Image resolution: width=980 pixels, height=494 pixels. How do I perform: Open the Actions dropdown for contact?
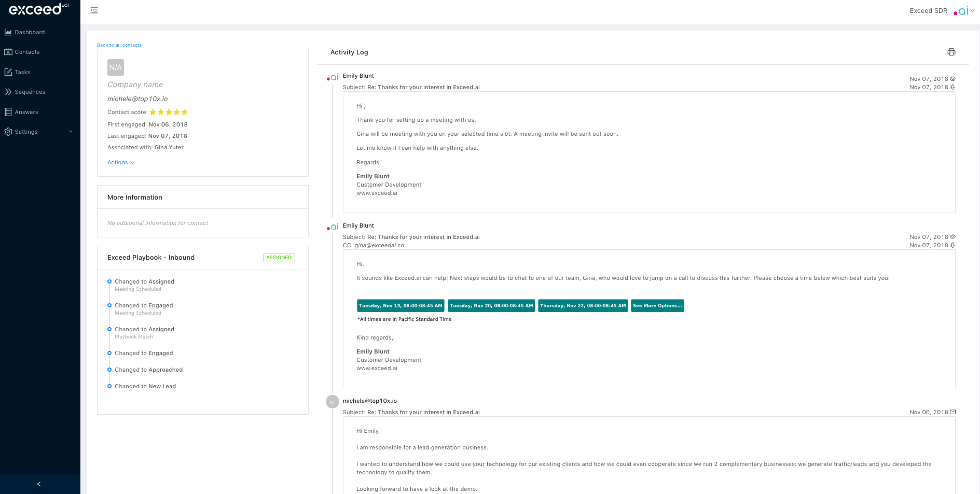pyautogui.click(x=121, y=162)
